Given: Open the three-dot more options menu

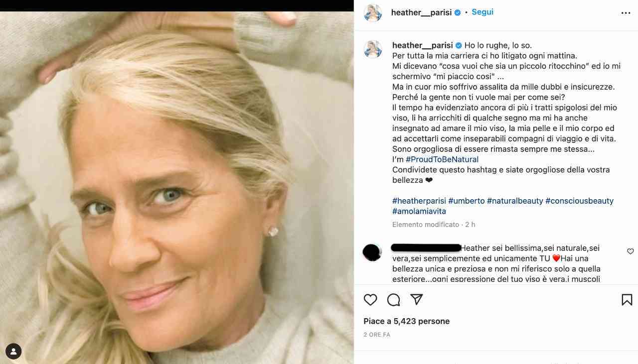Looking at the screenshot, I should tap(626, 13).
